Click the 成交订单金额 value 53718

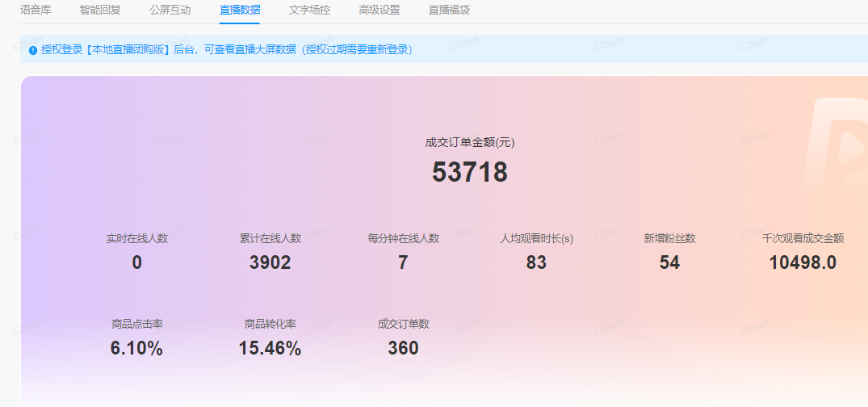469,173
